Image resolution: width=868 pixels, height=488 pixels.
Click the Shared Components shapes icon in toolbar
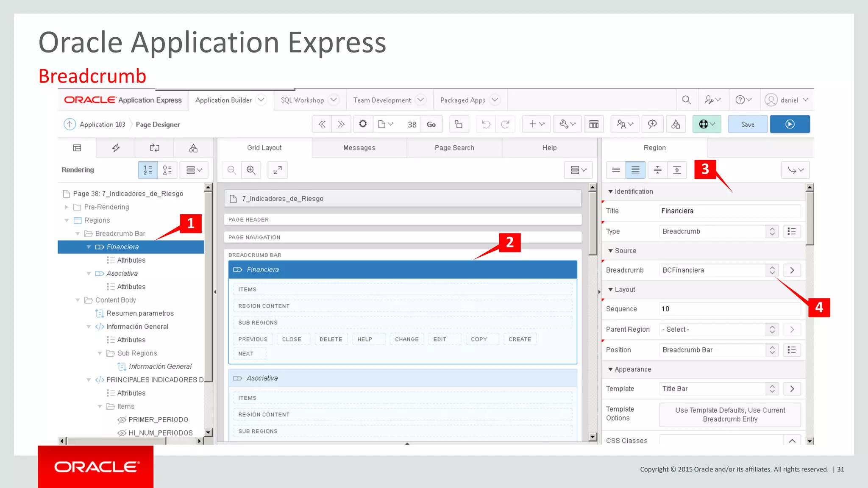coord(676,124)
